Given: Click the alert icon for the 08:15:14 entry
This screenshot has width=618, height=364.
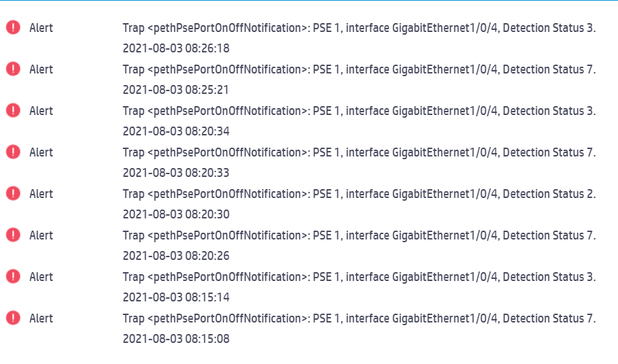Looking at the screenshot, I should [x=13, y=277].
